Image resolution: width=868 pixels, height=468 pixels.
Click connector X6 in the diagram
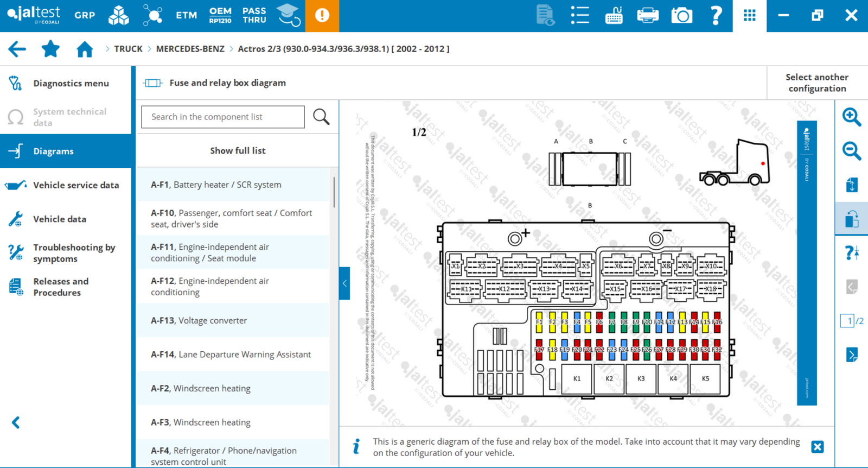[x=618, y=265]
